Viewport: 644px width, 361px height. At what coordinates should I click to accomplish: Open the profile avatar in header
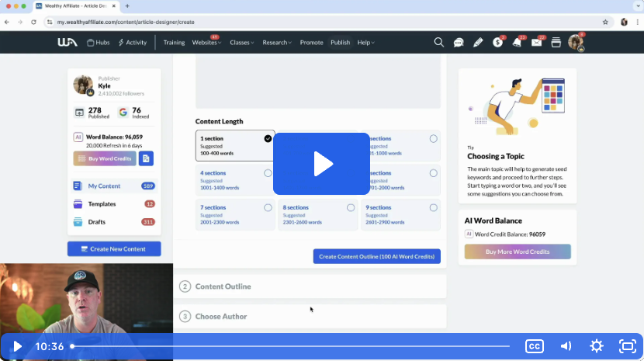click(x=576, y=43)
